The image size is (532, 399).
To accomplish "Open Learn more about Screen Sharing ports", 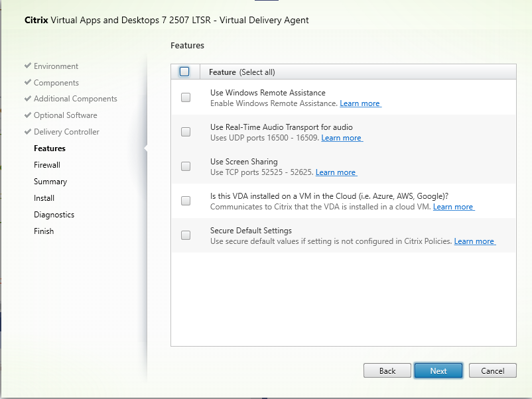I will 336,172.
